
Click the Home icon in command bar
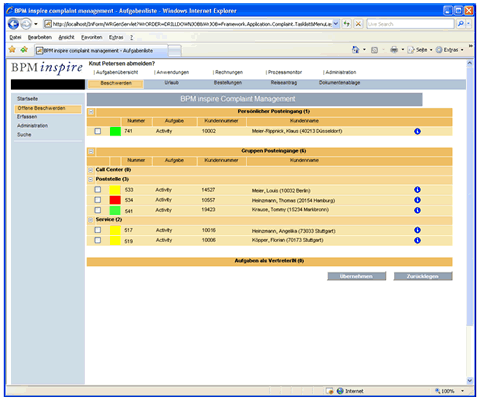click(356, 50)
